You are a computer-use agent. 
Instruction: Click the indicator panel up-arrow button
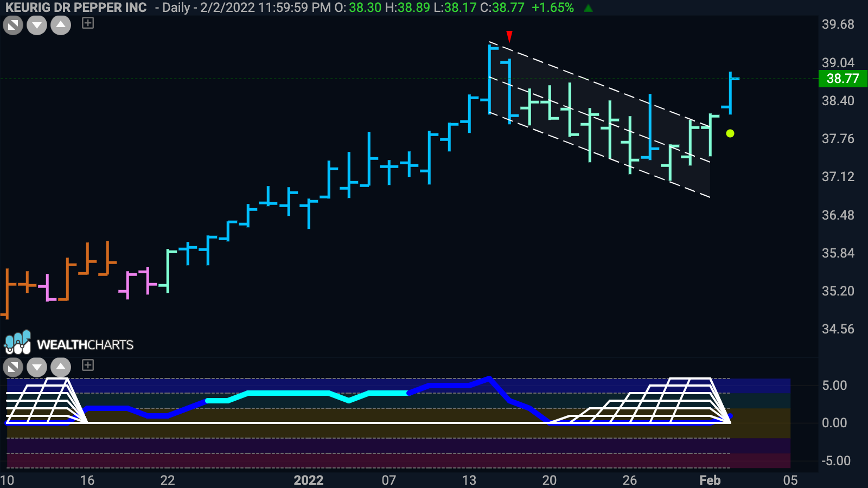[61, 367]
